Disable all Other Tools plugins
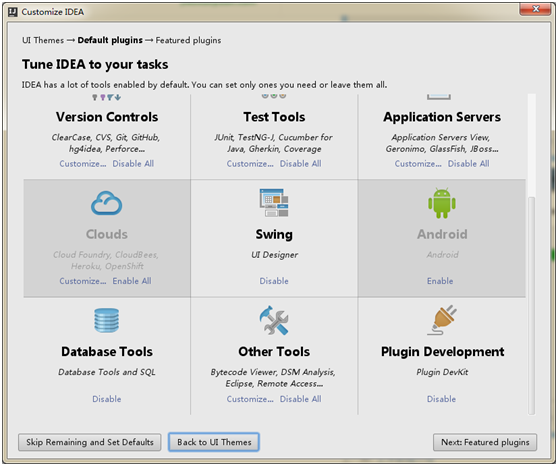This screenshot has width=558, height=466. point(300,399)
